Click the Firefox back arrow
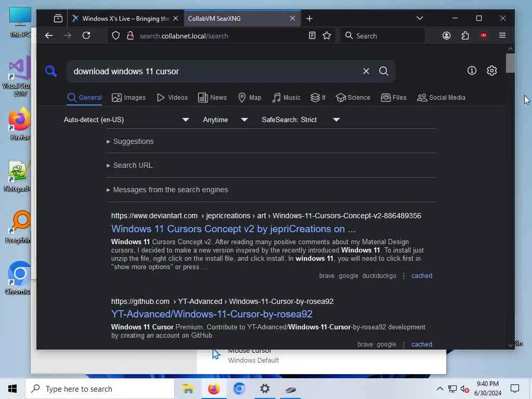532x399 pixels. pyautogui.click(x=49, y=36)
